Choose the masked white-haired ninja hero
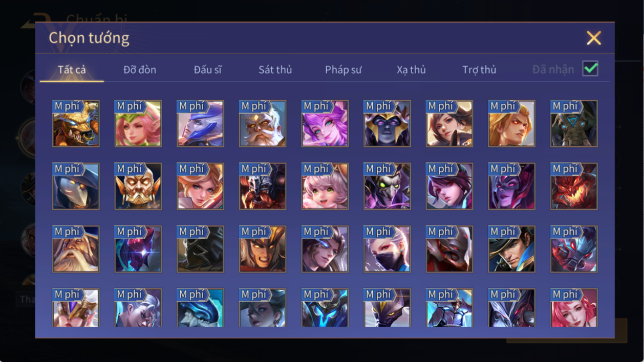Viewport: 644px width, 362px height. pos(387,249)
